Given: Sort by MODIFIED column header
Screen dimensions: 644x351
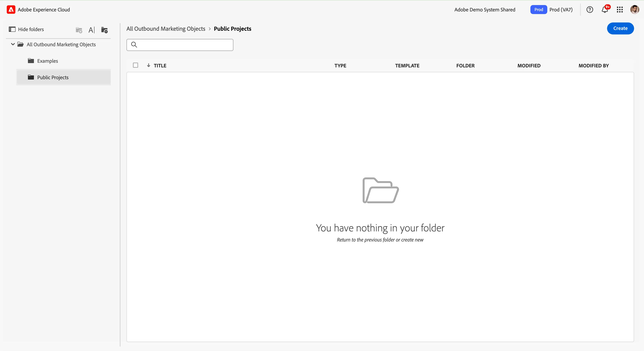Looking at the screenshot, I should pos(529,65).
